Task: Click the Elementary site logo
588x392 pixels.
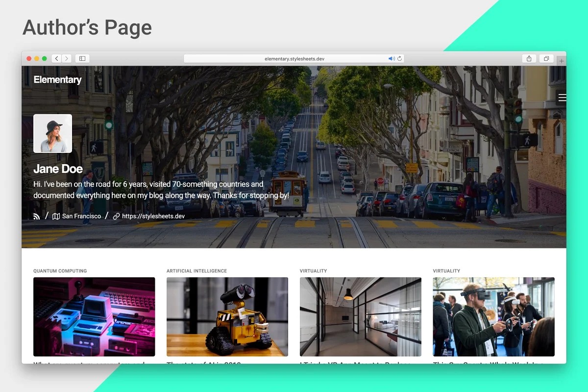Action: coord(57,80)
